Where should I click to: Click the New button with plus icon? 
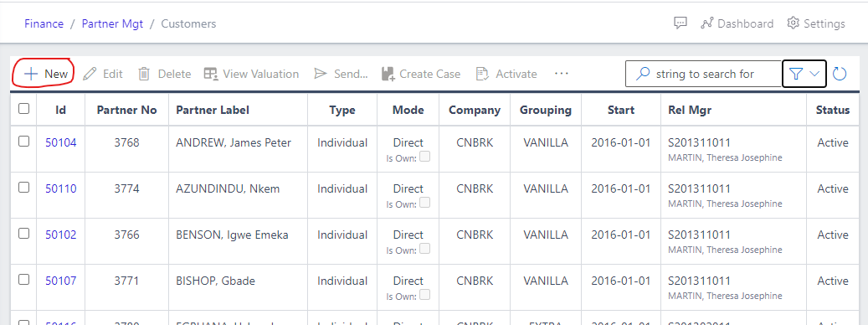[x=46, y=75]
